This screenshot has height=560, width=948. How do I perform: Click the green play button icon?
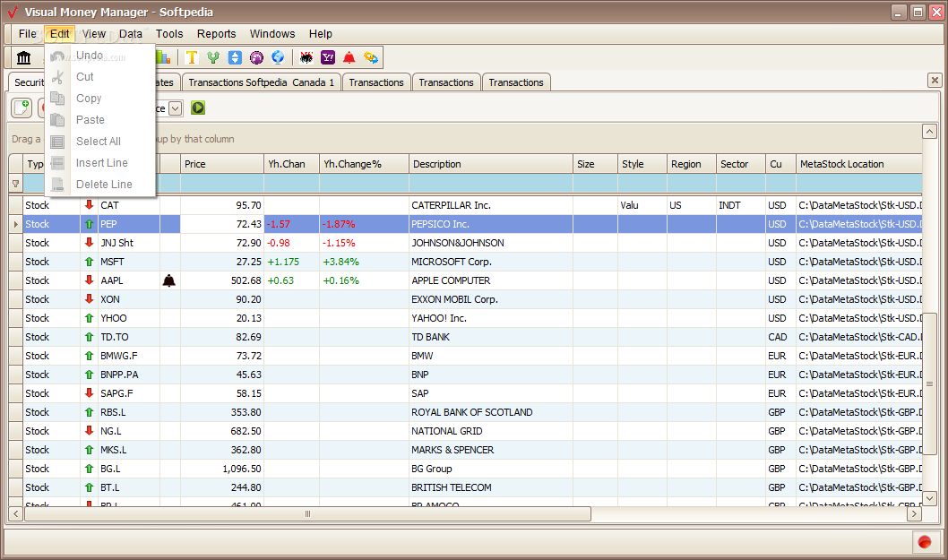click(198, 108)
